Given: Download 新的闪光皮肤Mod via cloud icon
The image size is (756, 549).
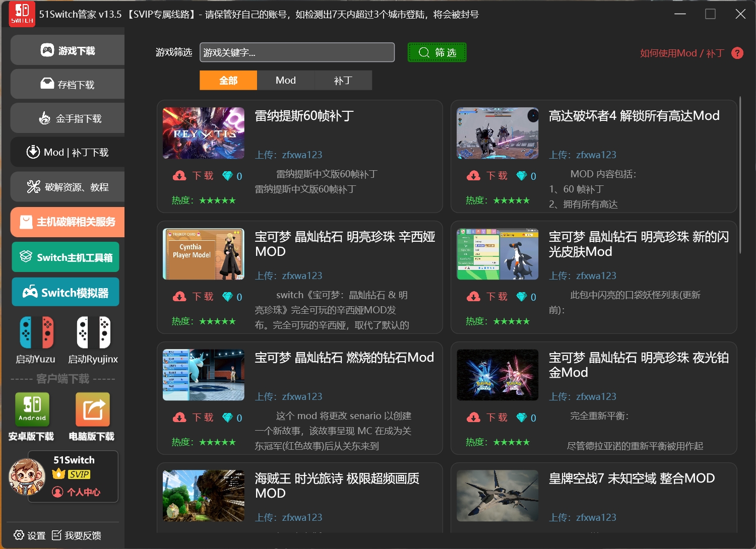Looking at the screenshot, I should click(x=473, y=297).
